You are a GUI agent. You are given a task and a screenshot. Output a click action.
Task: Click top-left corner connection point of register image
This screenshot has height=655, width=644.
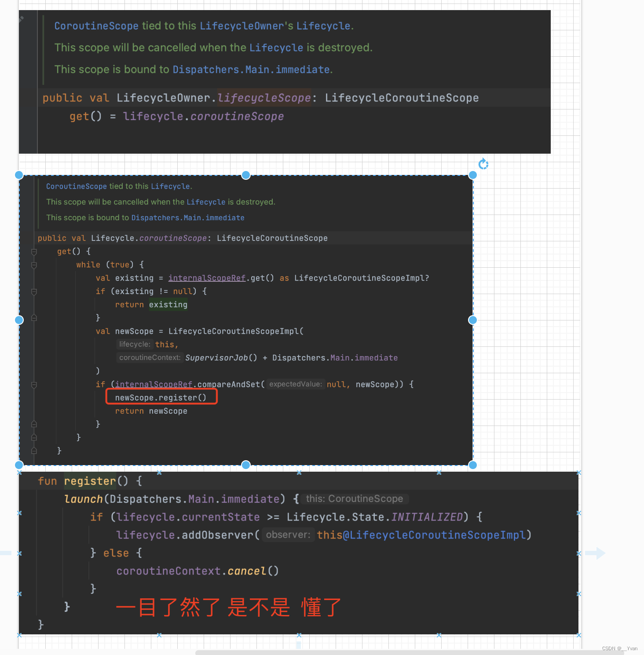tap(19, 473)
